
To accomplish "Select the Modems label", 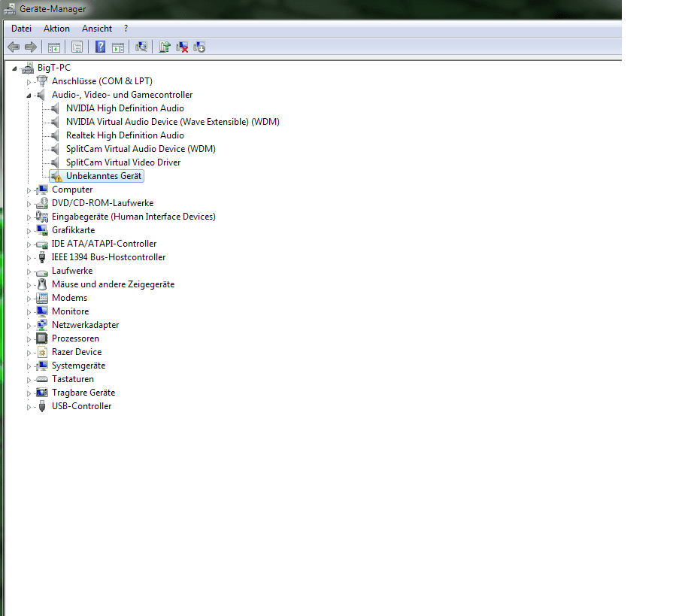I will point(69,298).
